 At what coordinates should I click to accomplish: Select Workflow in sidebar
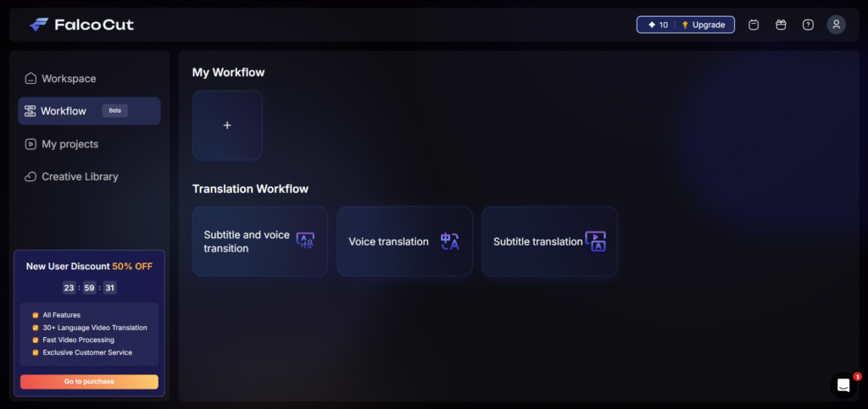pos(89,111)
